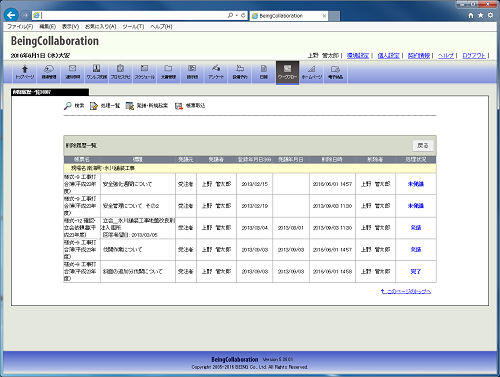Open the envelope mail icon in navigation bar
This screenshot has width=500, height=377.
pyautogui.click(x=72, y=68)
